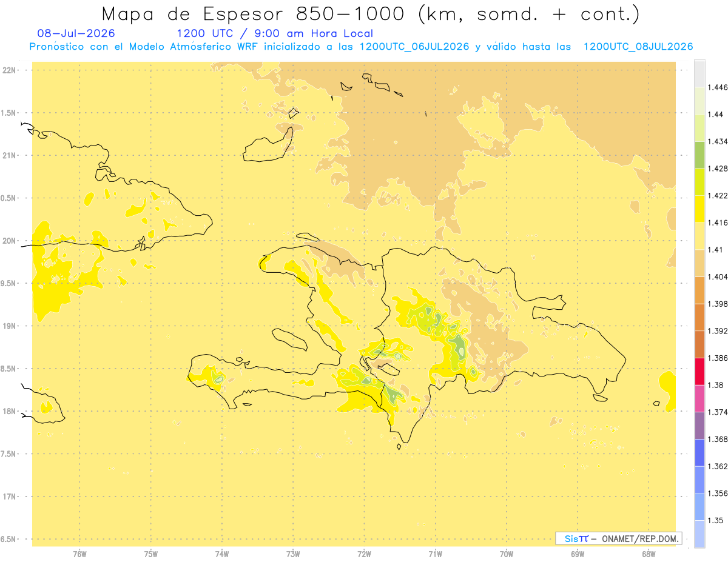The width and height of the screenshot is (728, 562).
Task: Click the latitude label '7.5N'
Action: 9,453
